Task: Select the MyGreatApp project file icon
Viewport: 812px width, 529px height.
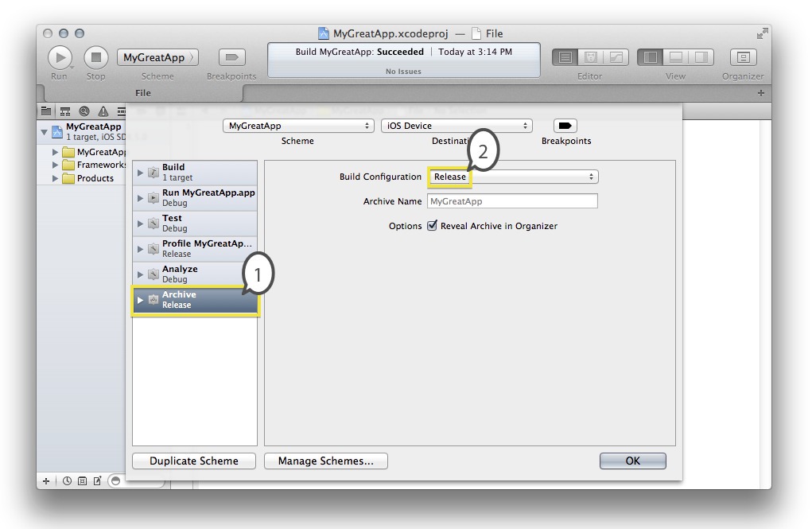Action: click(57, 131)
